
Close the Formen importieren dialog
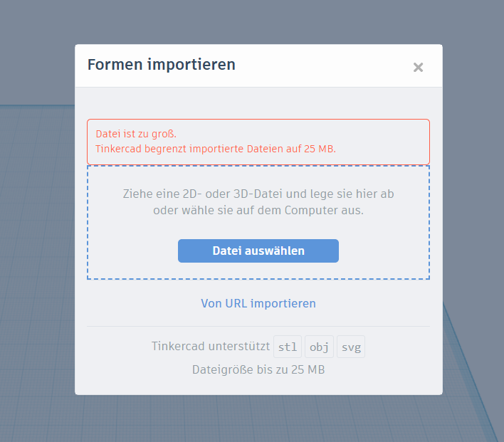coord(418,67)
